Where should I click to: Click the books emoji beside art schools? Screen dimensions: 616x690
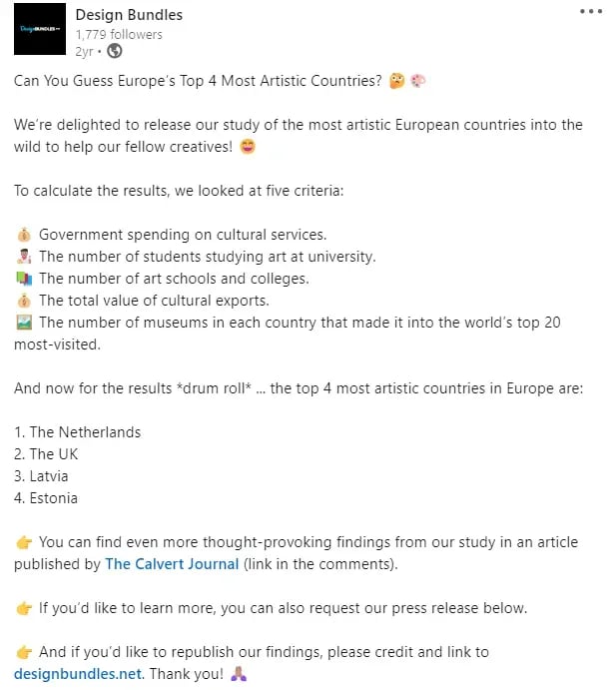click(x=24, y=279)
